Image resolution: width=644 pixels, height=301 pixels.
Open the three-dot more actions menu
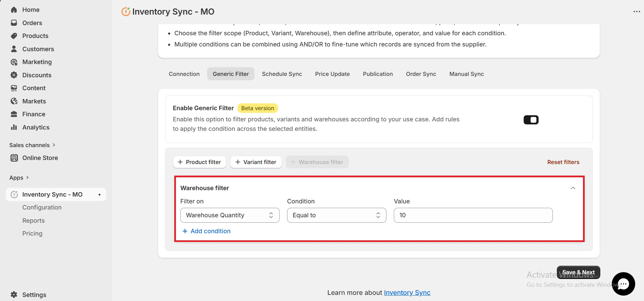637,12
